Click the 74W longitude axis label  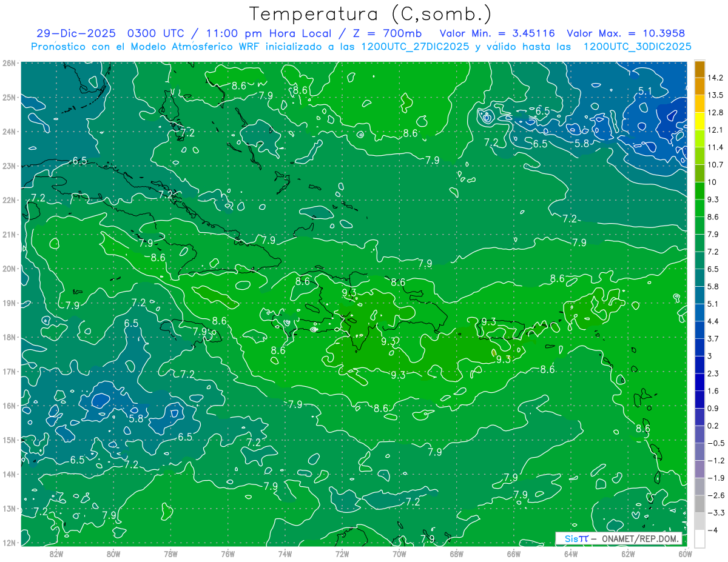pyautogui.click(x=285, y=553)
